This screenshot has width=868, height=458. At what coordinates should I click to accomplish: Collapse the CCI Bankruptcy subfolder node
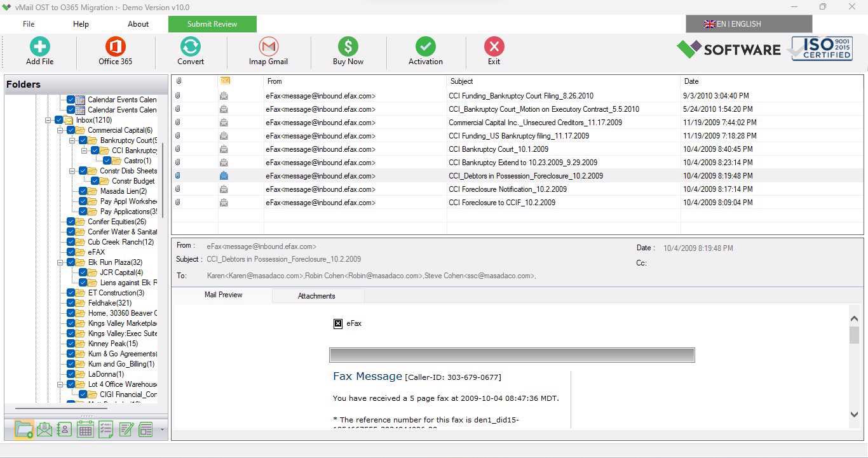[85, 151]
